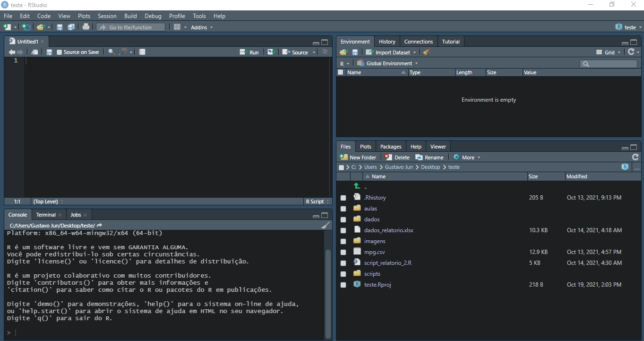This screenshot has width=644, height=341.
Task: Check the box for aulas folder
Action: coord(343,209)
